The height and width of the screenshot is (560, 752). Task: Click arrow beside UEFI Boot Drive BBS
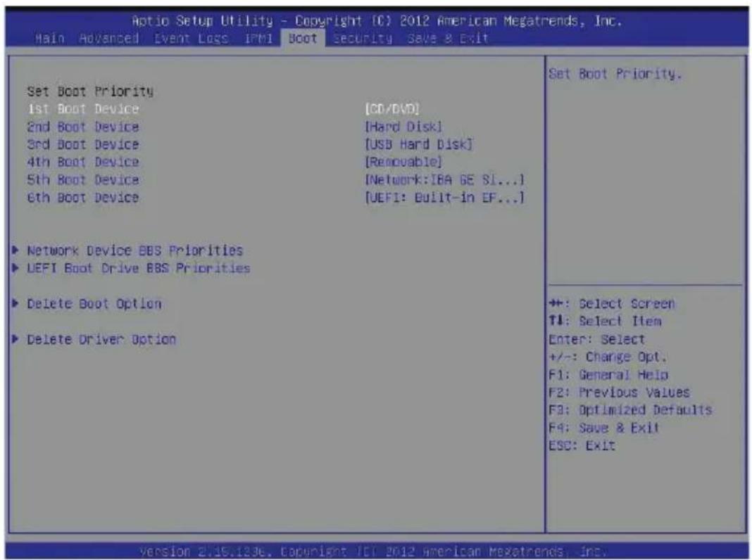15,267
